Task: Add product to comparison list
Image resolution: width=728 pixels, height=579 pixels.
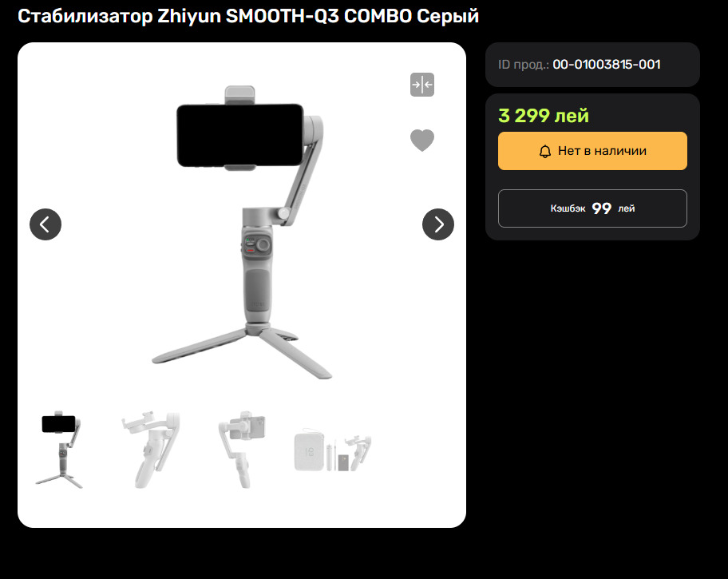Action: (x=422, y=85)
